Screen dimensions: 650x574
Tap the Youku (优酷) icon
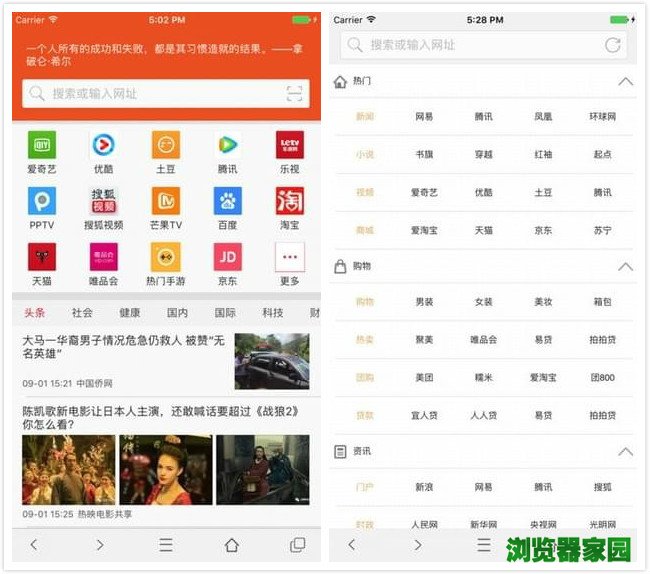[104, 145]
